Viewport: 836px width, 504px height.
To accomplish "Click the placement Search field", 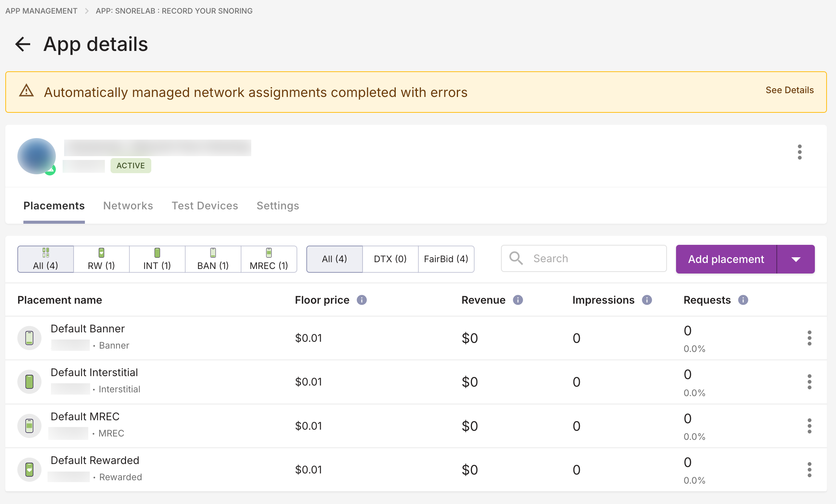I will point(584,258).
